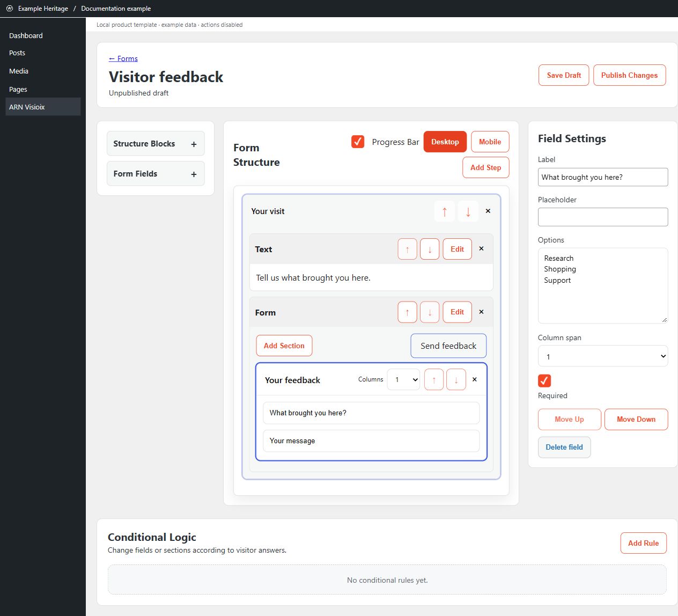
Task: Open Dashboard in the sidebar
Action: tap(43, 35)
